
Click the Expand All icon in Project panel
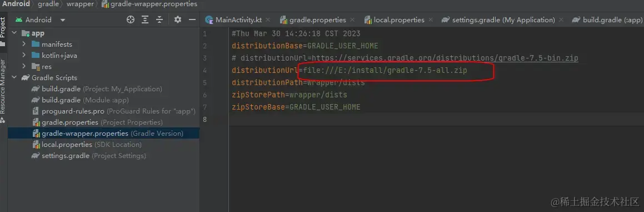click(145, 19)
